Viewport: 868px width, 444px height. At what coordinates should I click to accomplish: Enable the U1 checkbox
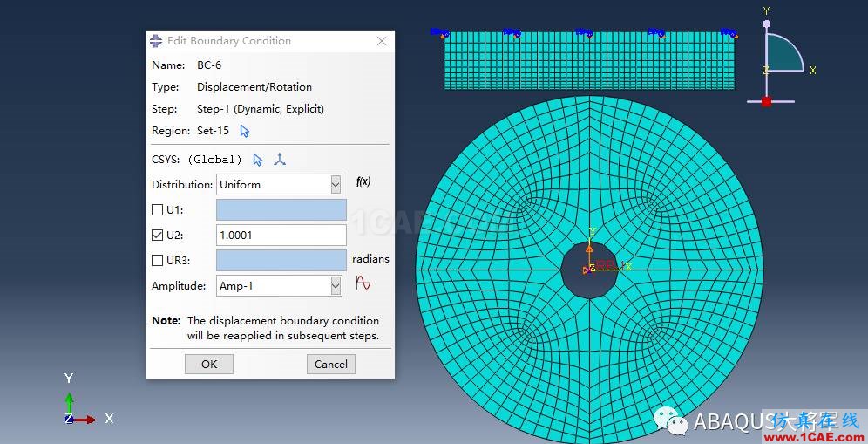[x=157, y=210]
